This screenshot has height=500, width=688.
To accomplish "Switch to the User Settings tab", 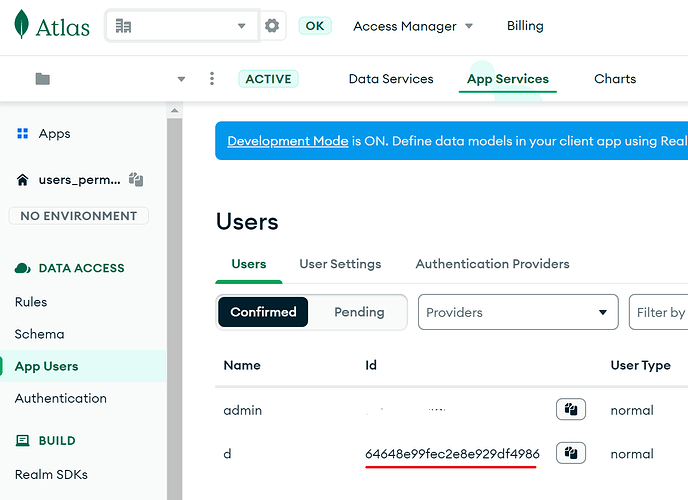I will [340, 264].
